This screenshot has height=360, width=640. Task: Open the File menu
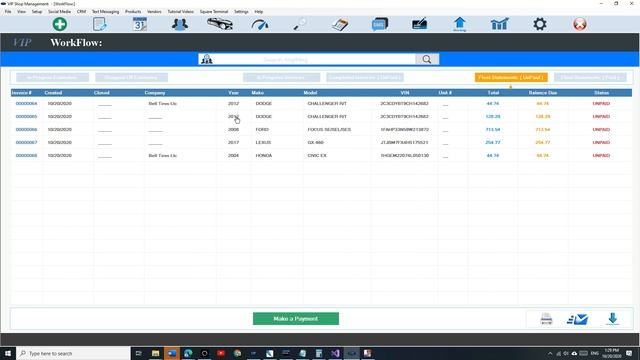pyautogui.click(x=8, y=11)
